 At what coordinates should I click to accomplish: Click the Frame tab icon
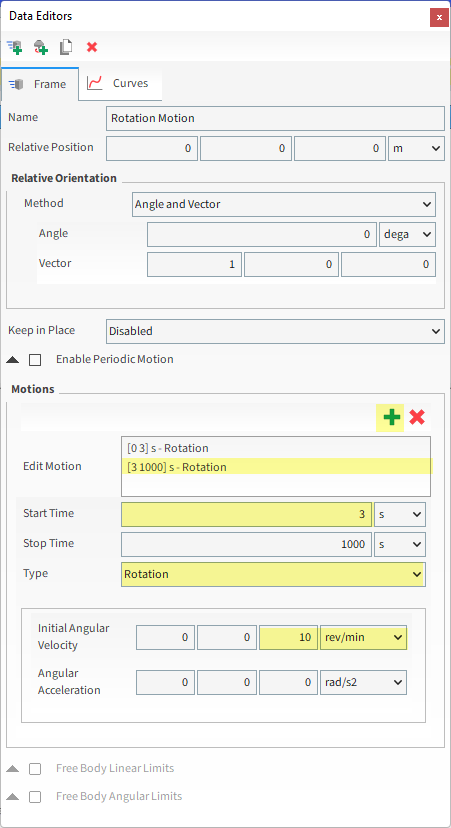point(17,84)
